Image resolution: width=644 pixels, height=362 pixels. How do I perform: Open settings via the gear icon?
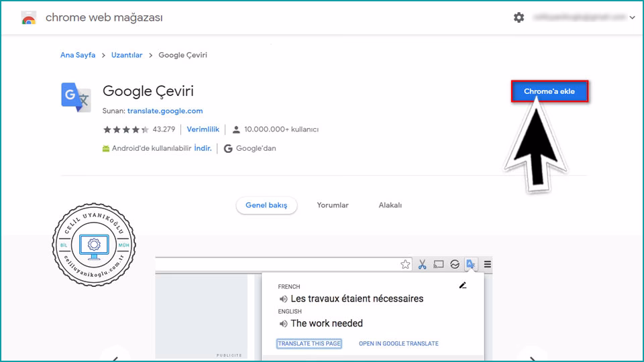[x=519, y=17]
